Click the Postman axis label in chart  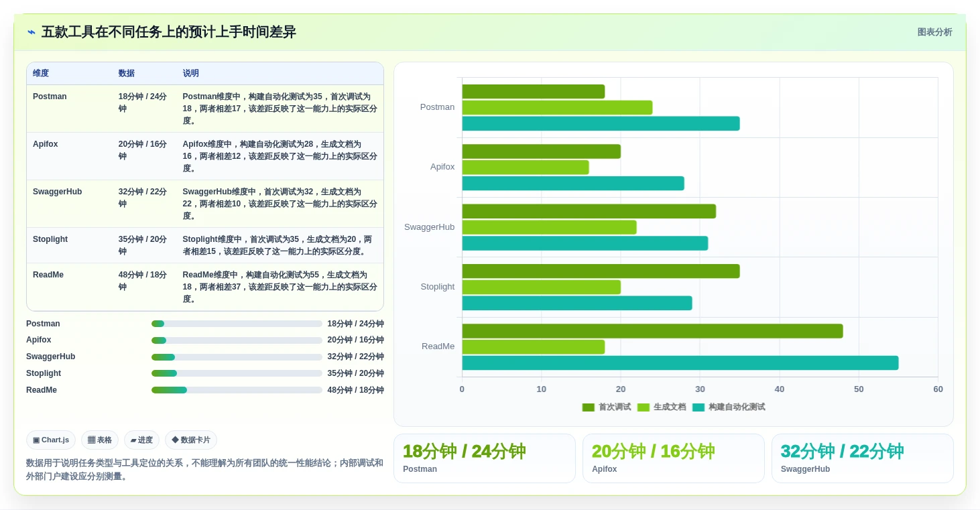pyautogui.click(x=437, y=107)
